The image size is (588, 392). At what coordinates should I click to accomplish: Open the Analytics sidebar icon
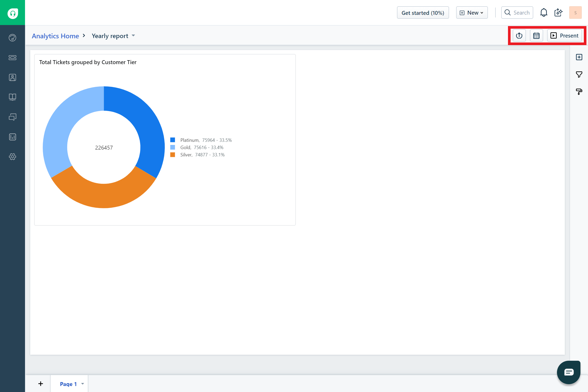pyautogui.click(x=13, y=137)
